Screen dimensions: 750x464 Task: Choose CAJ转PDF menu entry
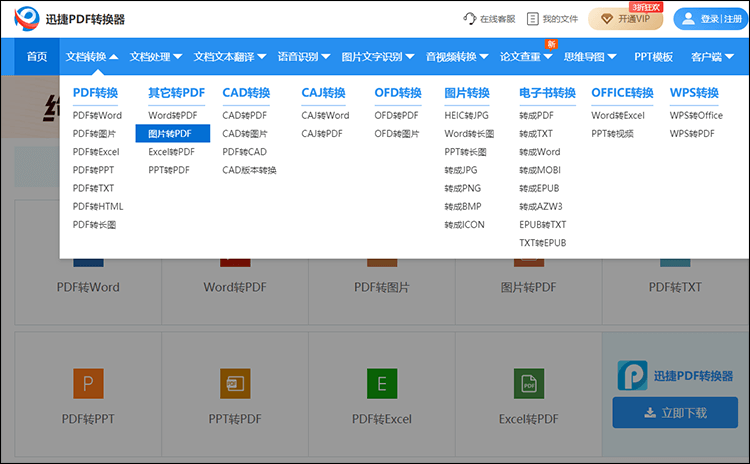pos(322,133)
